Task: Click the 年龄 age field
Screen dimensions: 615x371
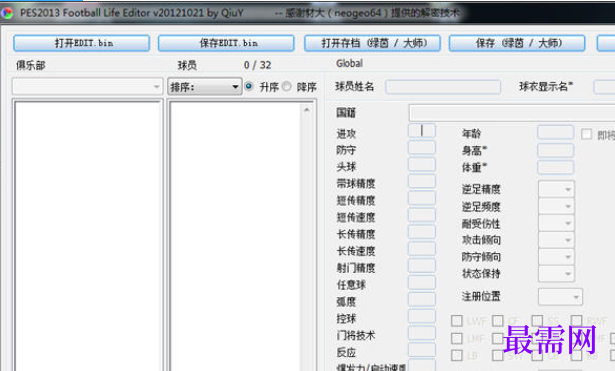Action: click(x=555, y=133)
